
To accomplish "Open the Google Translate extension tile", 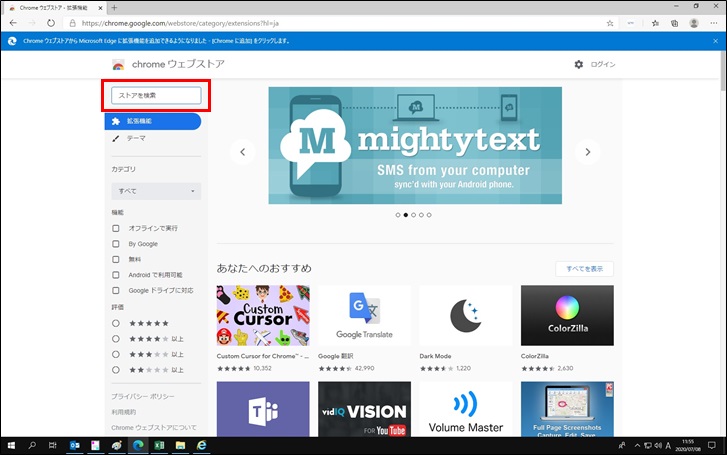I will pos(364,315).
